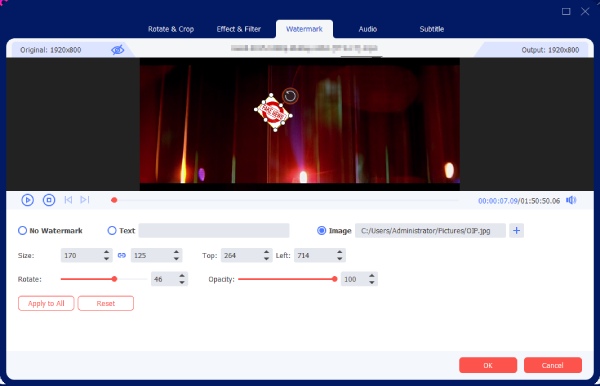The width and height of the screenshot is (600, 386).
Task: Toggle original preview eye icon
Action: pos(117,50)
